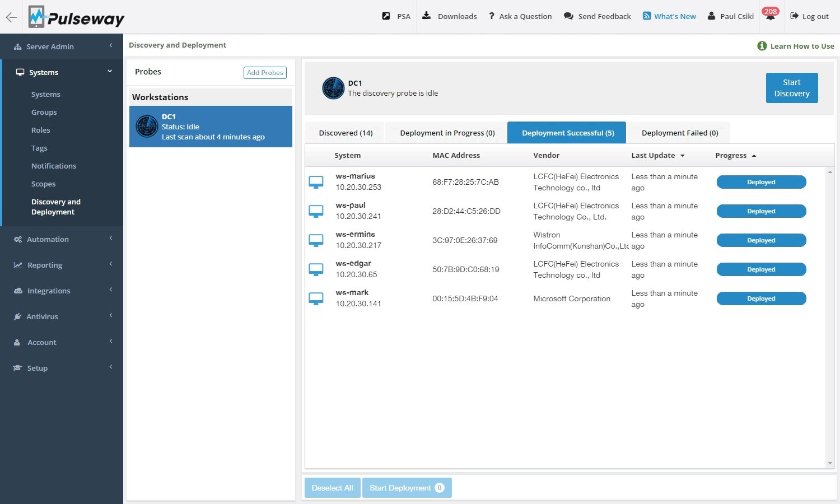Click the Deselect All button

[332, 488]
